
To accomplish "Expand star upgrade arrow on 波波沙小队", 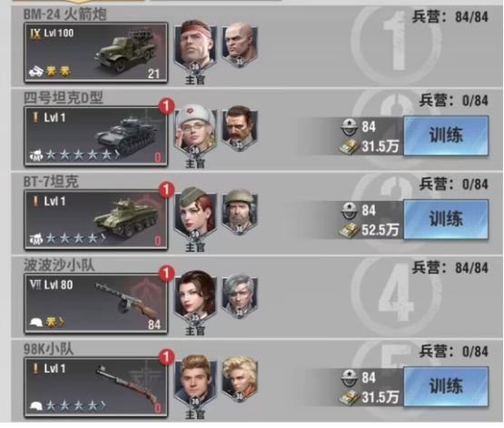I will pyautogui.click(x=61, y=322).
